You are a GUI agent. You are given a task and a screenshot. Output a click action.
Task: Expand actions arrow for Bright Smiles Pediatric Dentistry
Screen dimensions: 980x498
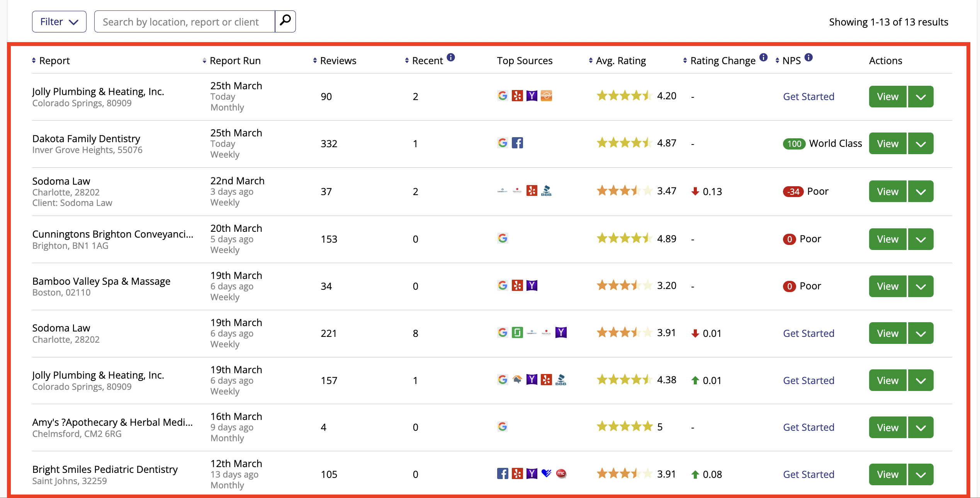pos(921,474)
